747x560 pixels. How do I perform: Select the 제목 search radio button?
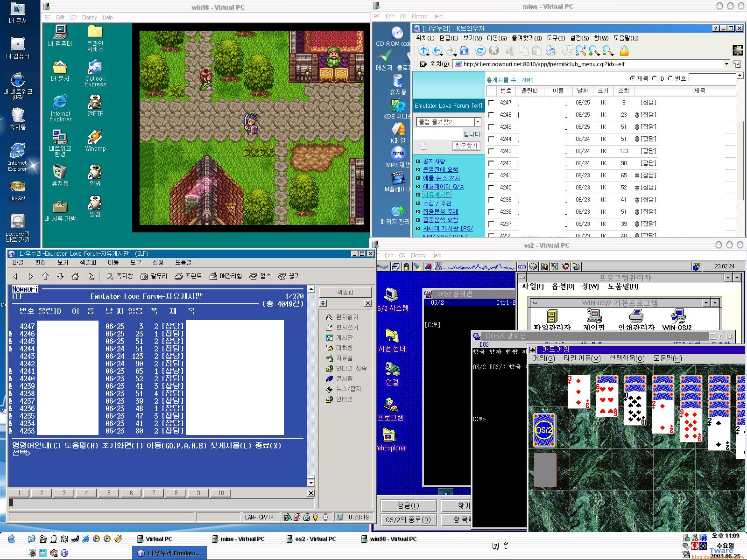(632, 78)
